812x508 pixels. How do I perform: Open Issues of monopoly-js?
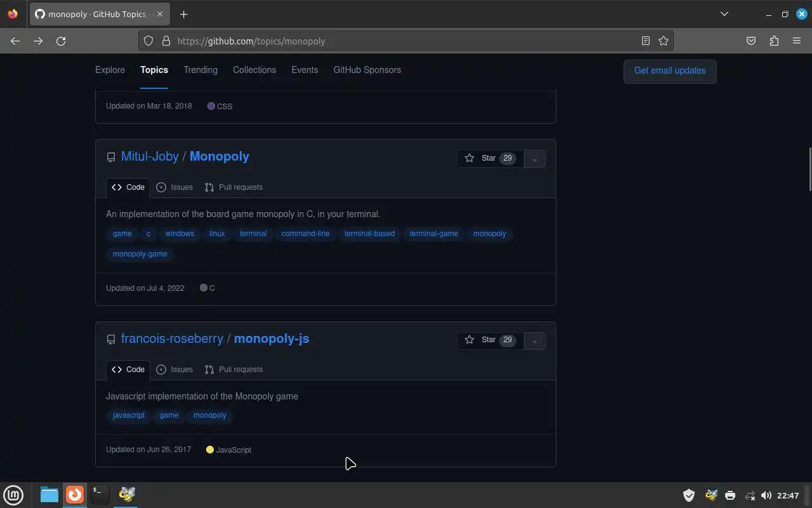(174, 370)
